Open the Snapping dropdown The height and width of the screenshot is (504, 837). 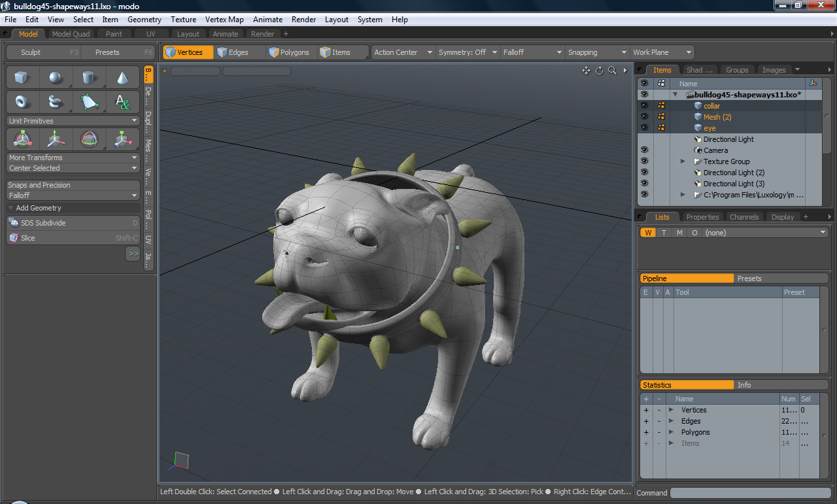point(597,52)
